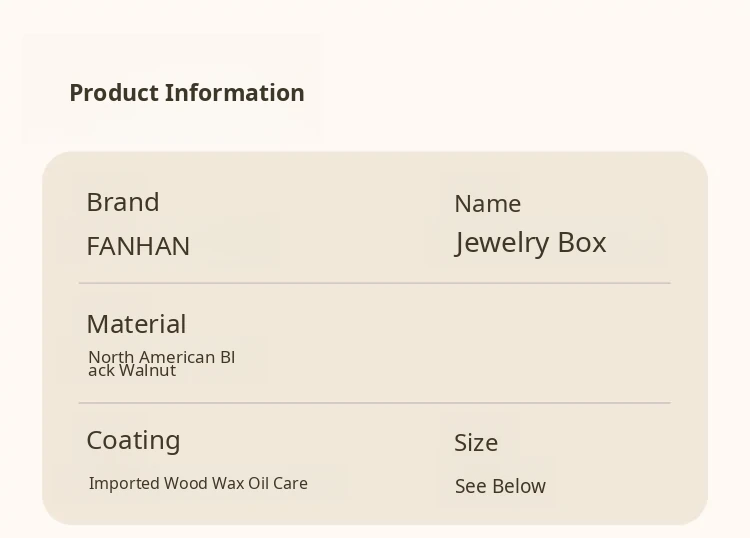Screen dimensions: 750x538
Task: Select the Size field label
Action: (476, 443)
